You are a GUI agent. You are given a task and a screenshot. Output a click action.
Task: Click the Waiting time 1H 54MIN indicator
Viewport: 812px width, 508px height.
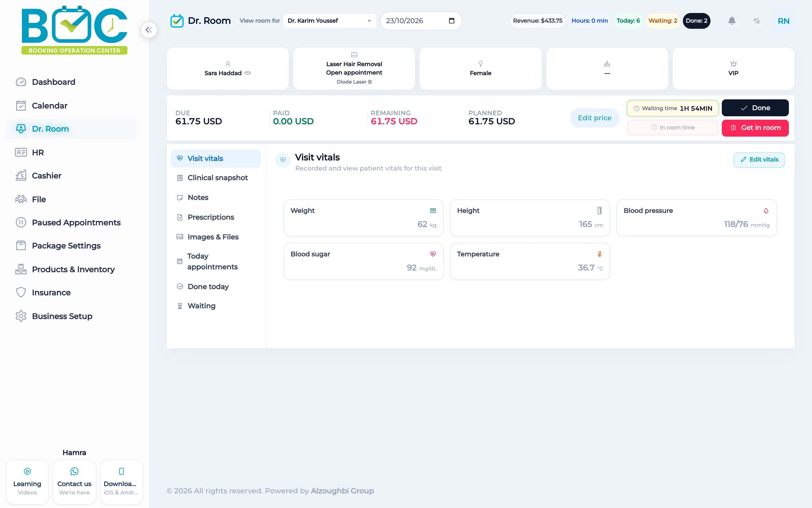(x=672, y=108)
